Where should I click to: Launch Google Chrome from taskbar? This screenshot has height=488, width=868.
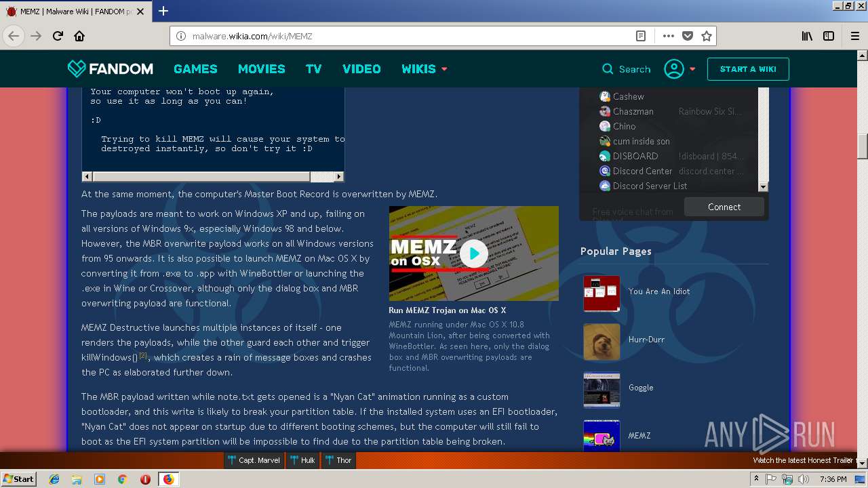pyautogui.click(x=122, y=479)
